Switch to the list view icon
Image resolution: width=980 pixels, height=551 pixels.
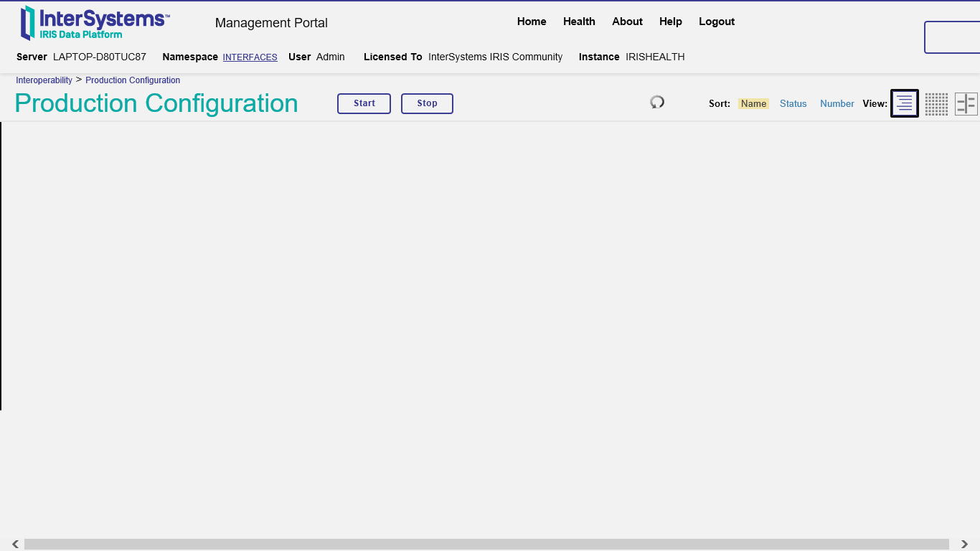[x=905, y=103]
